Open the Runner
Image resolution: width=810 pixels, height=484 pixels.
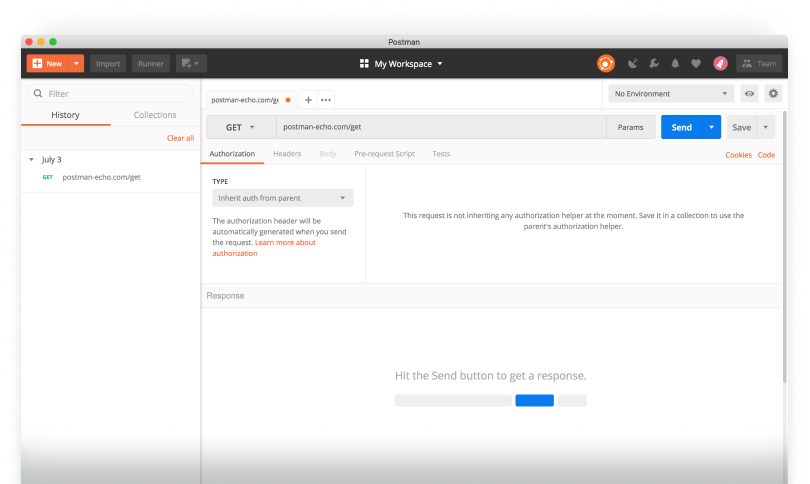point(151,64)
